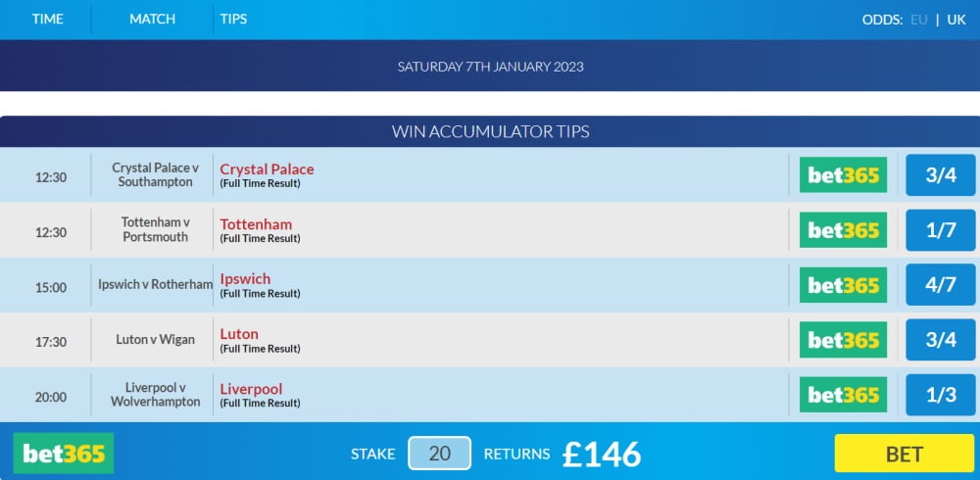Click bet365 logo in Tottenham row
Image resolution: width=980 pixels, height=480 pixels.
843,230
